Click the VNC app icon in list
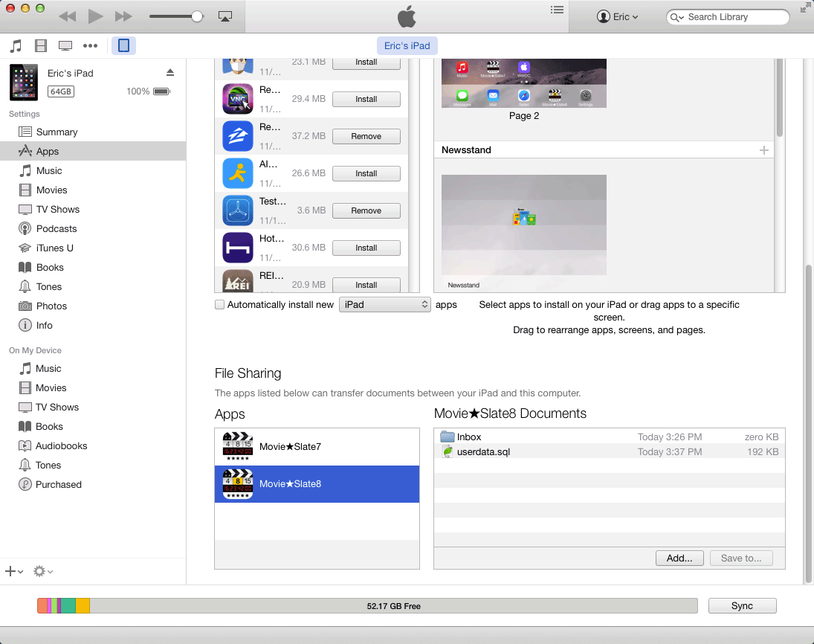Screen dimensions: 814x644 coord(238,99)
